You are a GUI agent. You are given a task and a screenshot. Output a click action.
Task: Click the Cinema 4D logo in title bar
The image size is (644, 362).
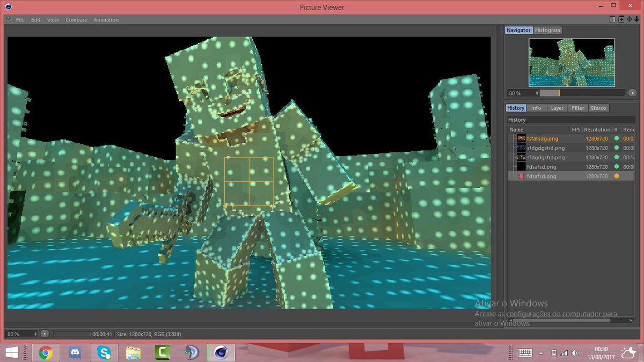pyautogui.click(x=9, y=7)
